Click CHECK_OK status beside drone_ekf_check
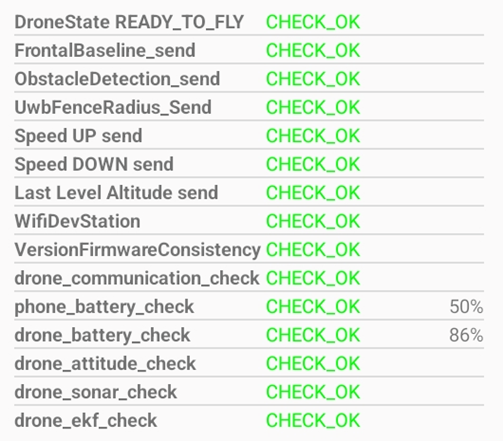503x441 pixels. [x=313, y=420]
